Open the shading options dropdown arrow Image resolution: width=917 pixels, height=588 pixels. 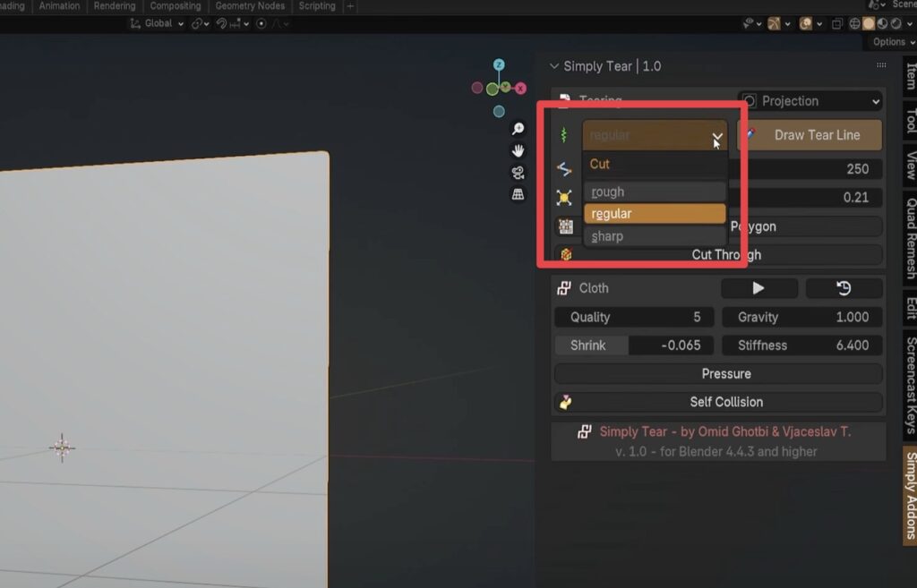[909, 24]
